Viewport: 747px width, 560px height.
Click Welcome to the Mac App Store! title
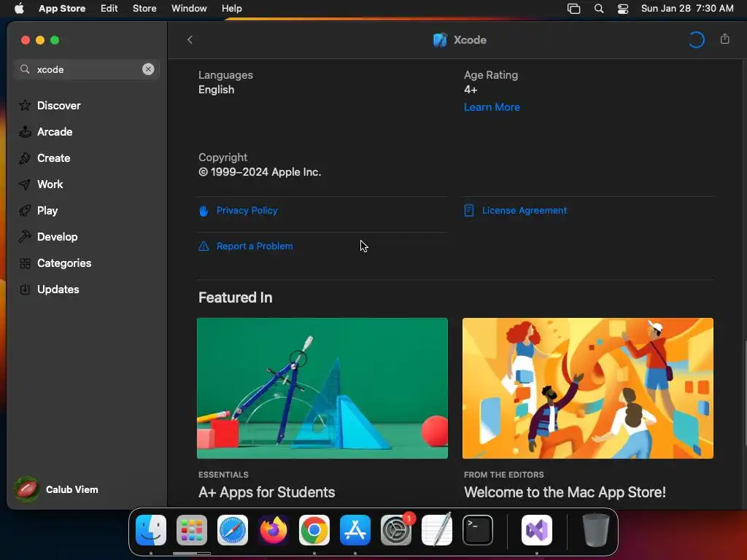[x=565, y=492]
